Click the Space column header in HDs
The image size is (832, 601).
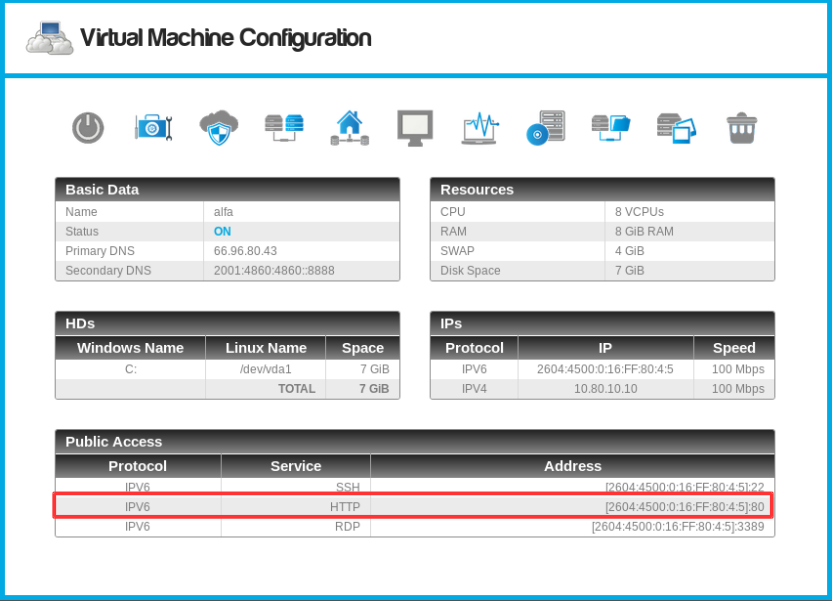click(363, 348)
